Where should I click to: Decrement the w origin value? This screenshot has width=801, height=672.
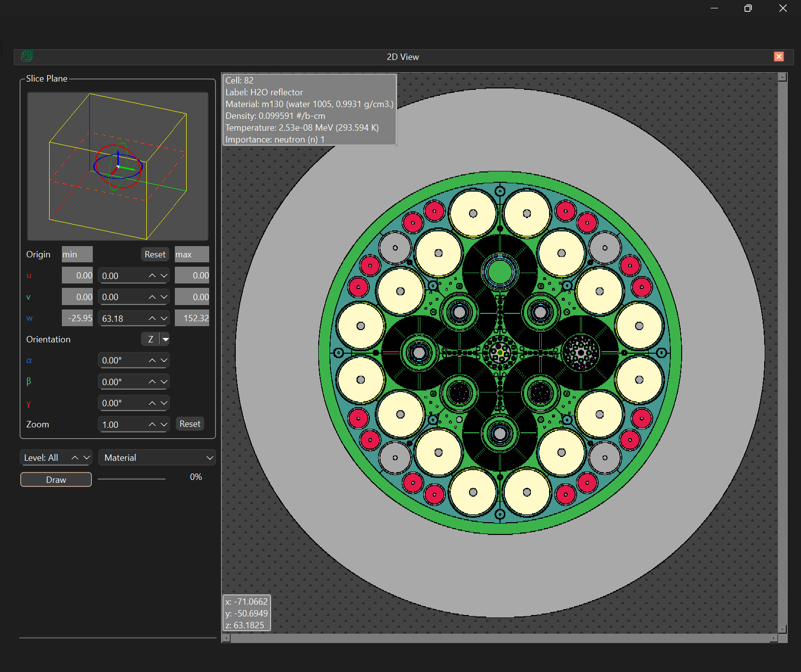click(x=164, y=318)
